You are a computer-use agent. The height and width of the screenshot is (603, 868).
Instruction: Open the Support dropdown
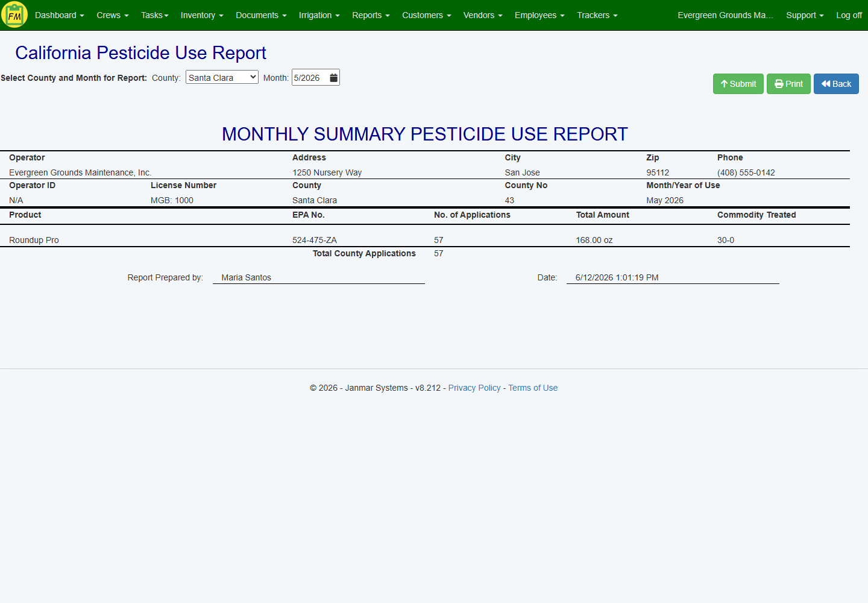coord(805,15)
